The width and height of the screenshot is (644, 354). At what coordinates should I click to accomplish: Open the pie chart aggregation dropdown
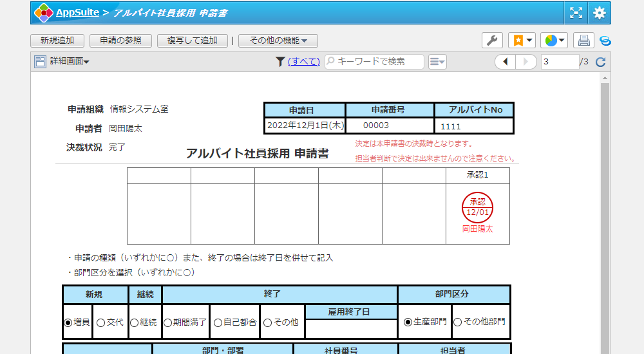pos(553,41)
